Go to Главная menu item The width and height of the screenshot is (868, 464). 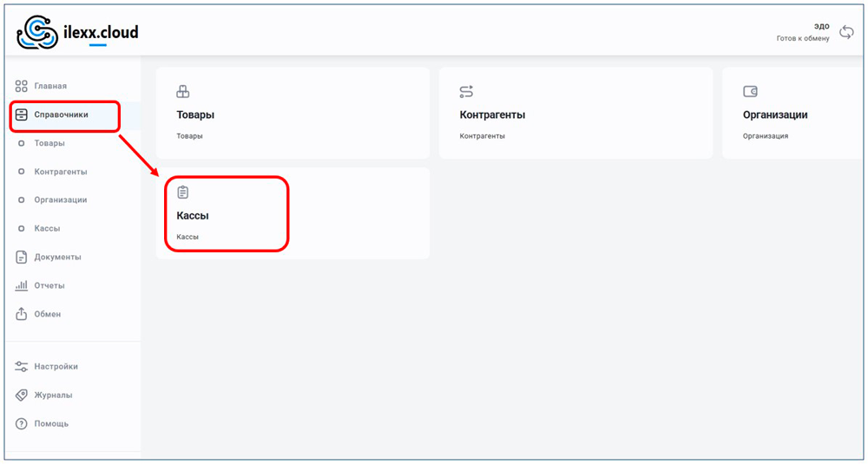point(50,86)
